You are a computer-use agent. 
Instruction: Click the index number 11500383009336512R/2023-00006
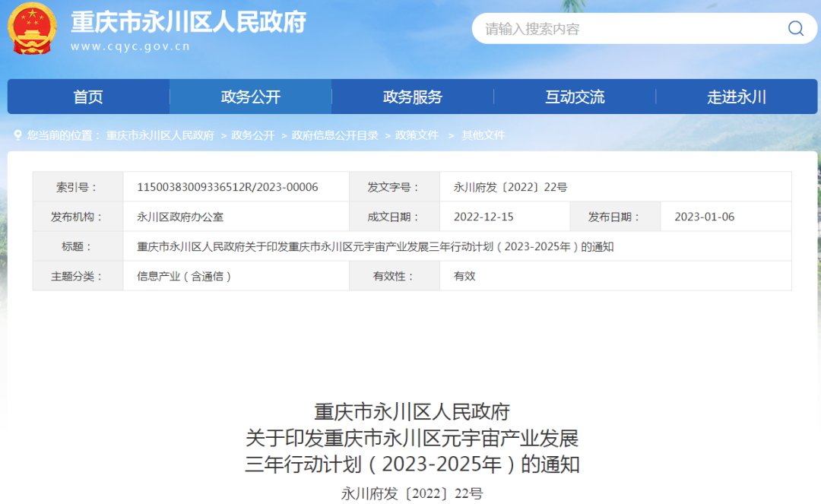coord(227,187)
